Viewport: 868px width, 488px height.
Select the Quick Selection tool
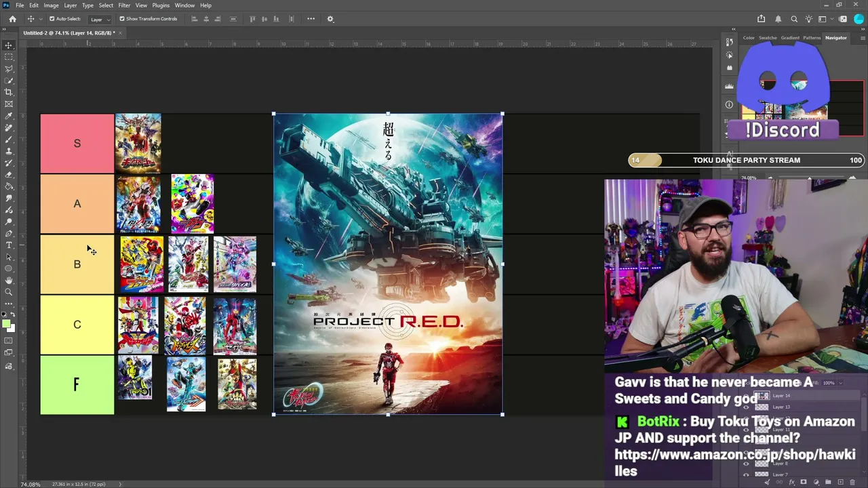click(9, 81)
